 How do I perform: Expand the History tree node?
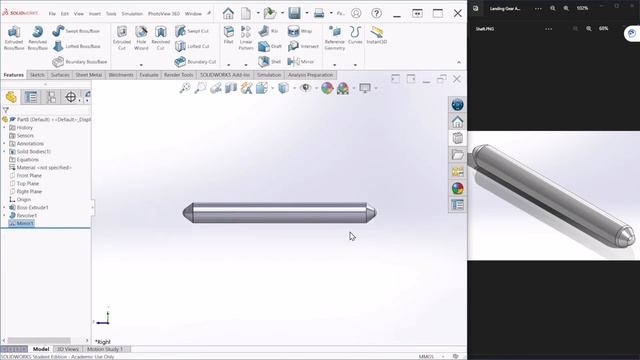tap(4, 128)
